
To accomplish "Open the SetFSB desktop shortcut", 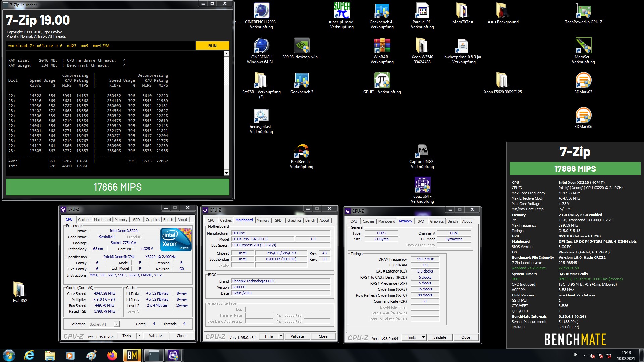I will point(261,85).
